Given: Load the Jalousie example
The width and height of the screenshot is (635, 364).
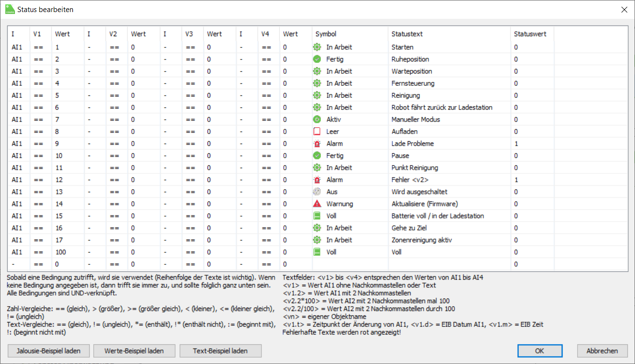Looking at the screenshot, I should pyautogui.click(x=49, y=351).
